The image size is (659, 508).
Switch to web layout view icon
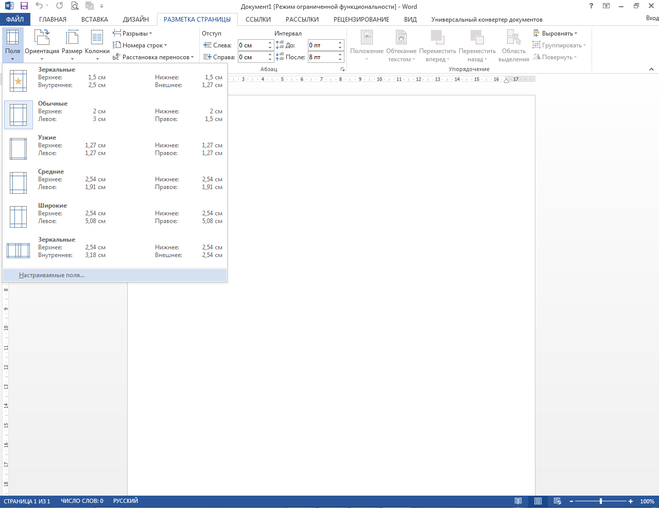557,501
